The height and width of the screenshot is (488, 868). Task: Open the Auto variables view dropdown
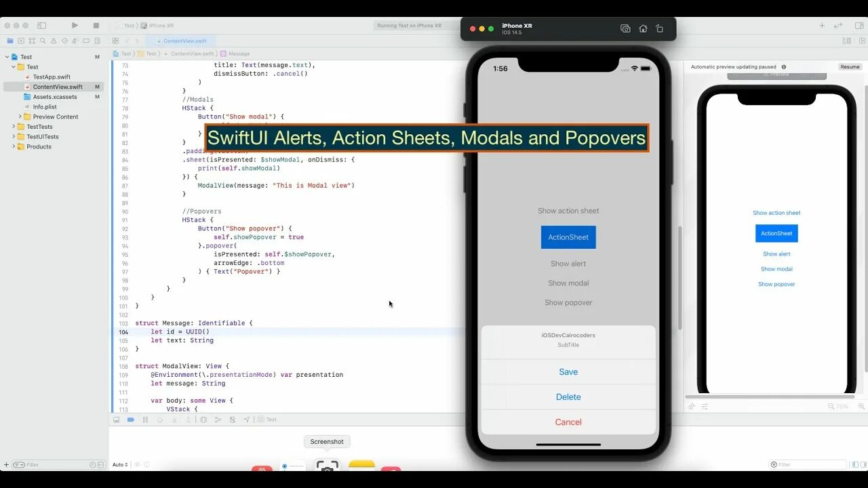[x=120, y=465]
